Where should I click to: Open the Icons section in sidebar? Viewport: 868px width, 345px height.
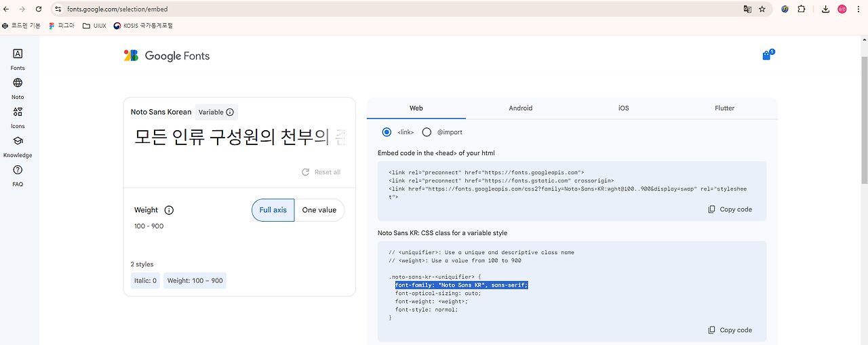pyautogui.click(x=18, y=117)
